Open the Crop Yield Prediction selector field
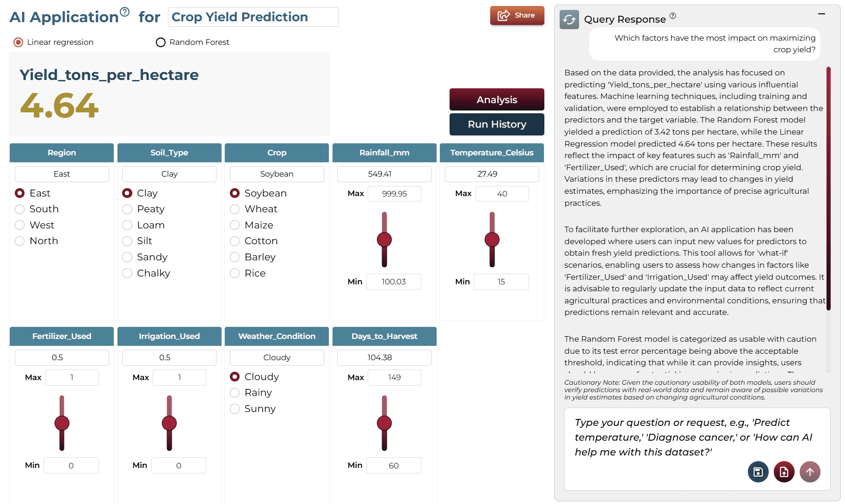Image resolution: width=845 pixels, height=504 pixels. pyautogui.click(x=253, y=17)
